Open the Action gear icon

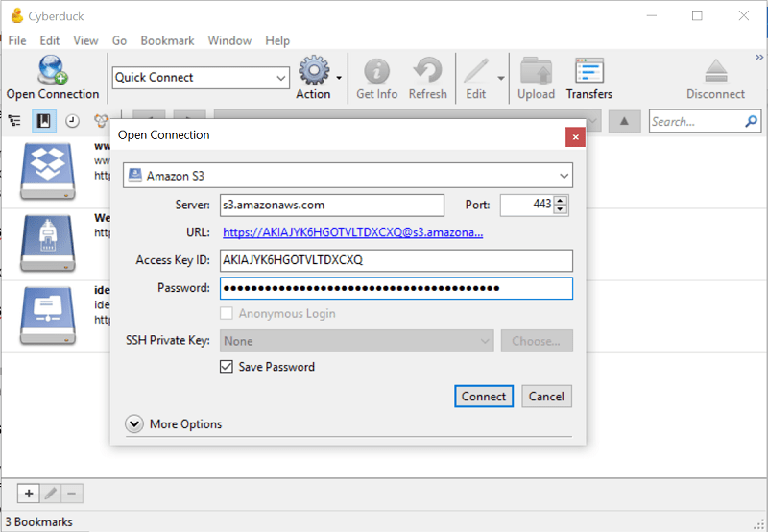[x=314, y=70]
